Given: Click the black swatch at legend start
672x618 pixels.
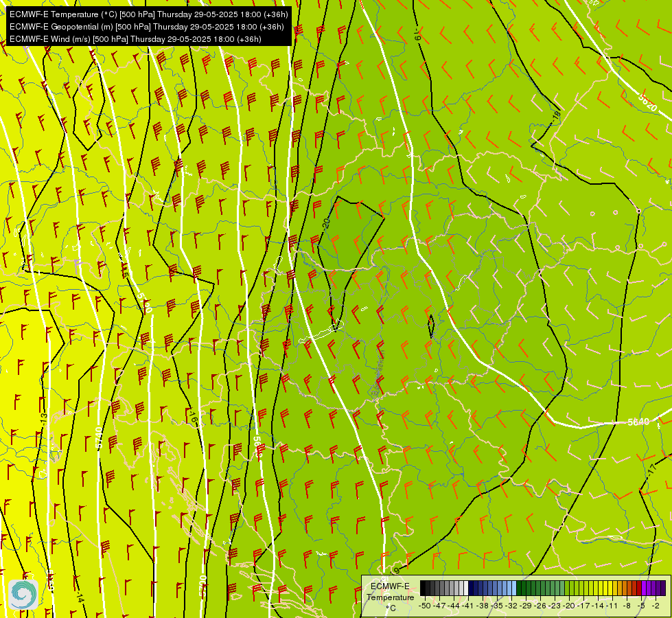Looking at the screenshot, I should coord(423,588).
